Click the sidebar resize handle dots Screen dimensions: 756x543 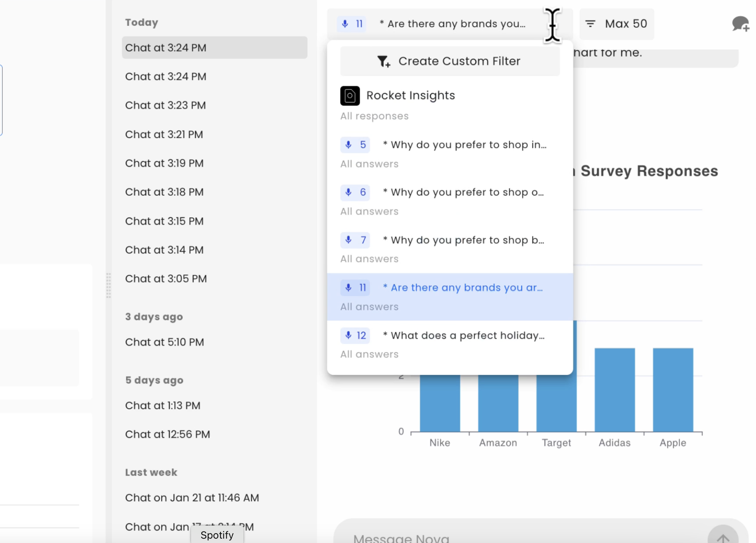point(108,285)
